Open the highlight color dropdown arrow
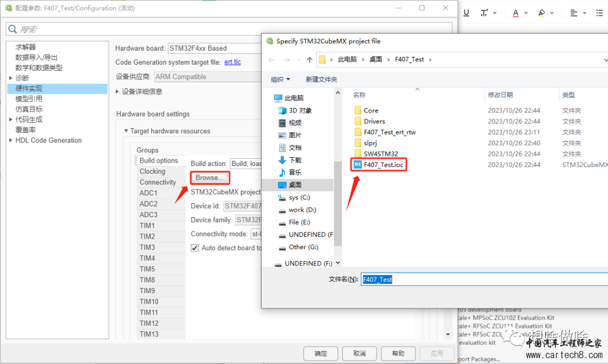The width and height of the screenshot is (608, 364). 552,13
